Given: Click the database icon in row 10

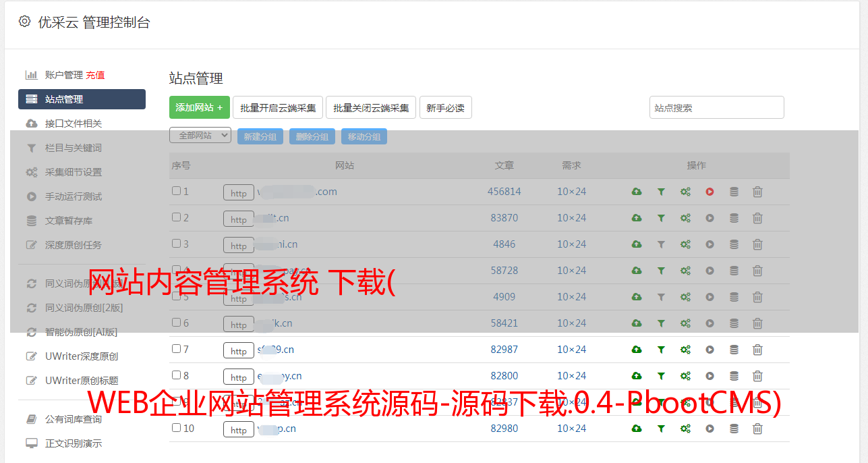Looking at the screenshot, I should coord(734,429).
